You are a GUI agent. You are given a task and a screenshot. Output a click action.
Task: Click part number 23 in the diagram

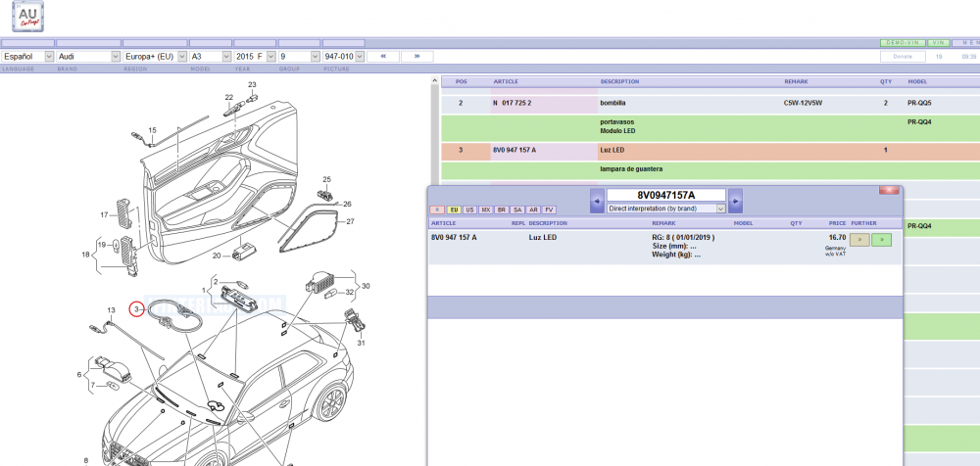click(252, 84)
